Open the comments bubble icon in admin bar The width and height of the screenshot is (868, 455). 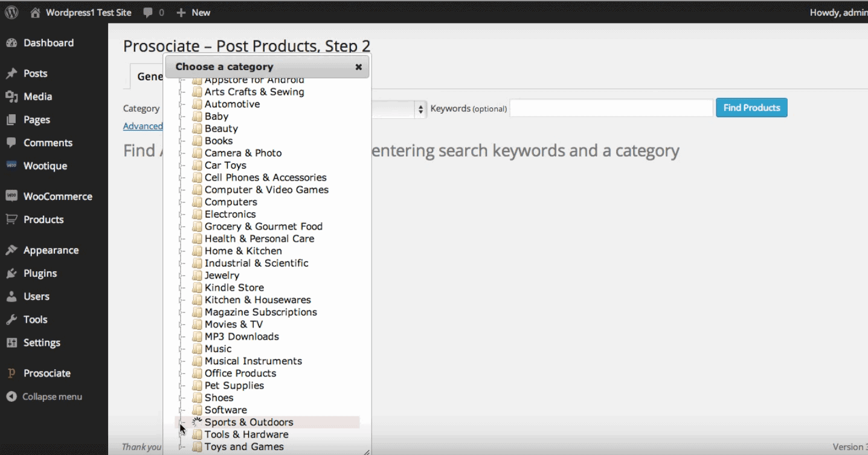coord(148,13)
